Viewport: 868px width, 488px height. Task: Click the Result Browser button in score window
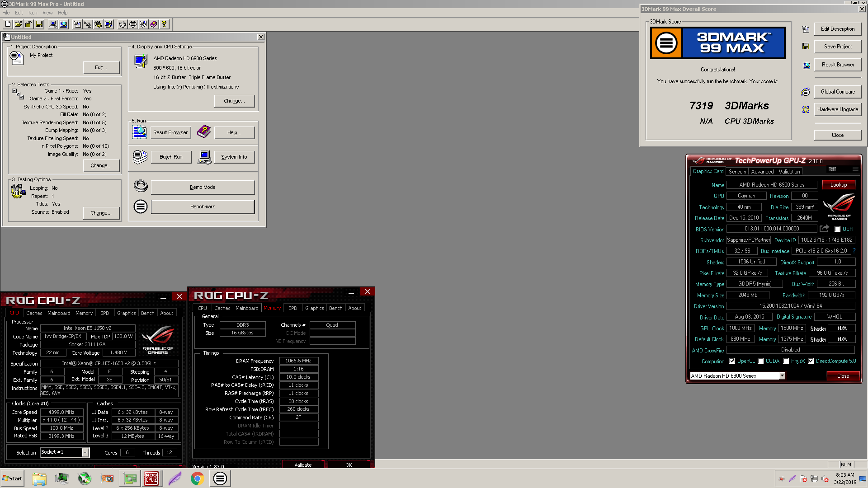pos(838,65)
